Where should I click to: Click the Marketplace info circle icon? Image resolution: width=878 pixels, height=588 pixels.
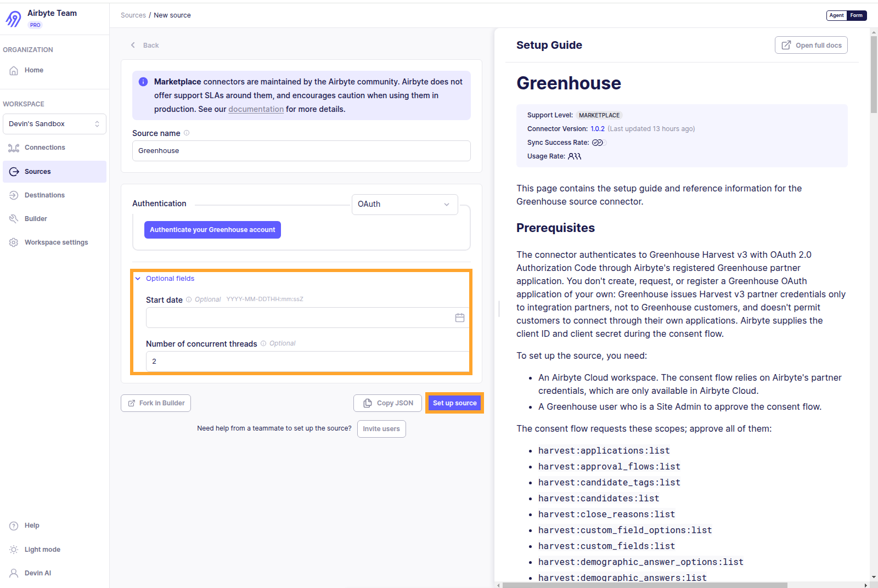point(143,82)
